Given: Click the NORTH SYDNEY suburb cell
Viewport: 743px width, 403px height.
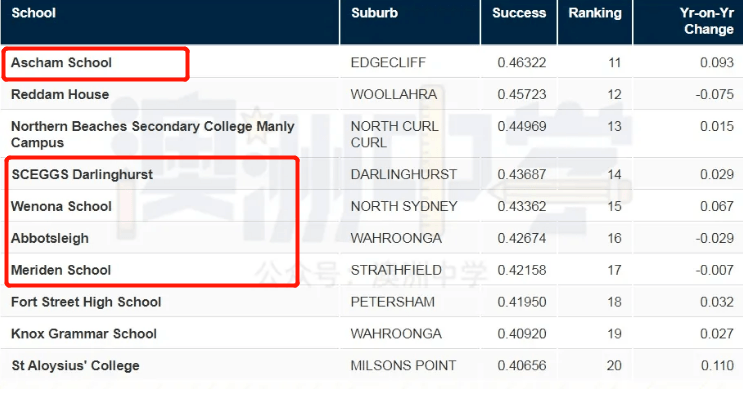Looking at the screenshot, I should [404, 206].
